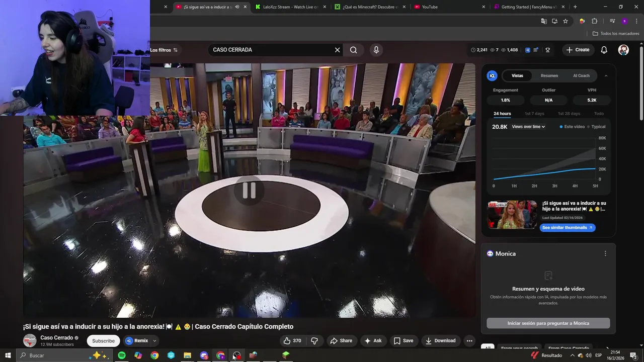Click the YouTube search magnifier button
The width and height of the screenshot is (644, 362).
(x=354, y=50)
